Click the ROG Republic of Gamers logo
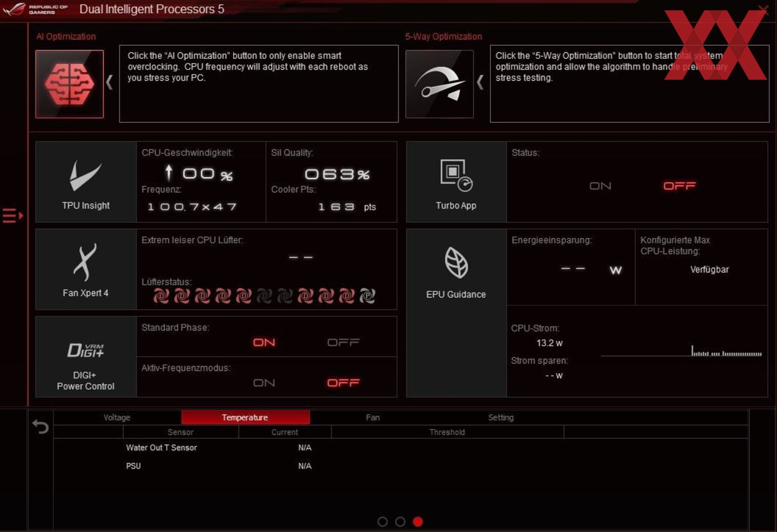This screenshot has width=777, height=532. point(35,9)
